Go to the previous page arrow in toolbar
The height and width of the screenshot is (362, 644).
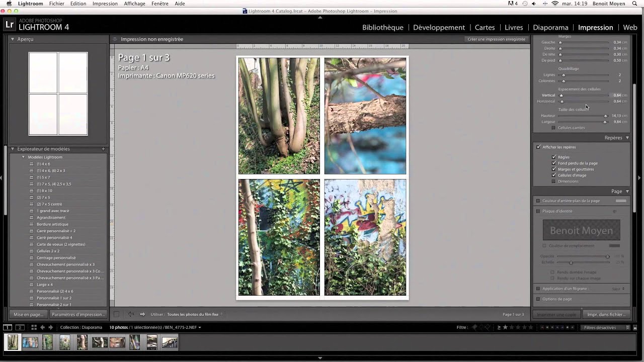(131, 314)
